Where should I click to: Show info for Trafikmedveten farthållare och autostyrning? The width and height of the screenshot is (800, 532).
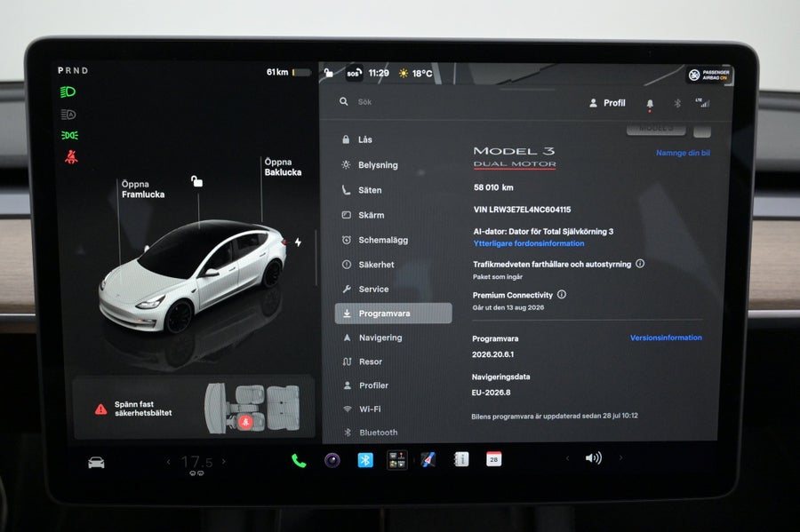640,264
